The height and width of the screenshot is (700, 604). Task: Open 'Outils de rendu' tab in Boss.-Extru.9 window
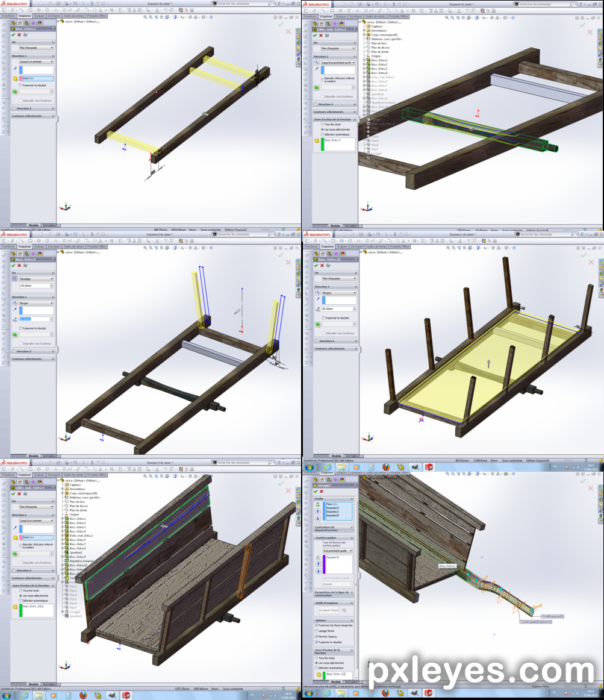point(73,246)
